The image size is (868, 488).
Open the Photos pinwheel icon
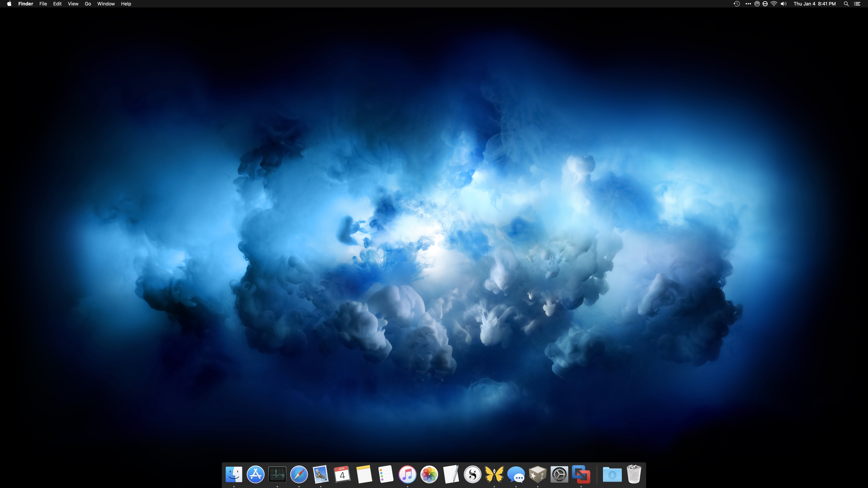click(429, 474)
